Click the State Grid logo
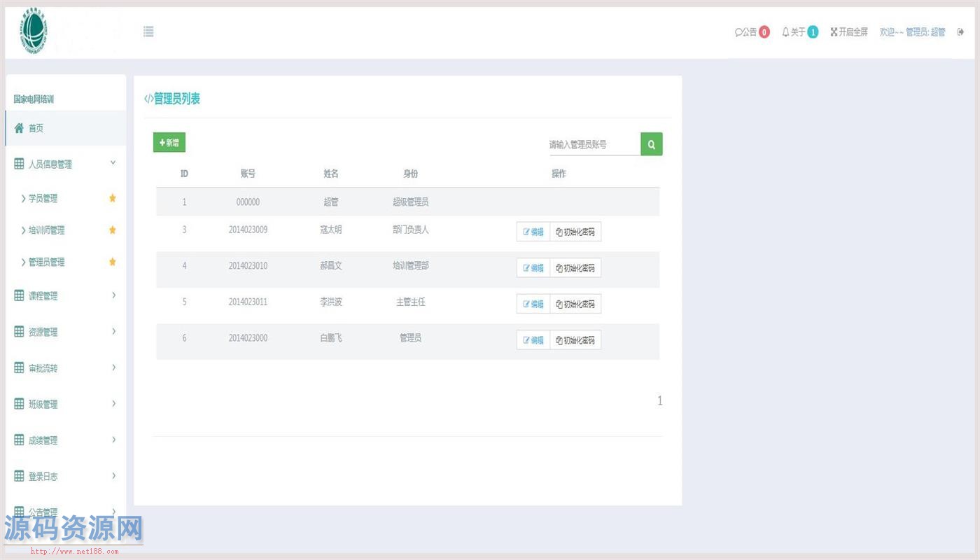 click(x=34, y=31)
